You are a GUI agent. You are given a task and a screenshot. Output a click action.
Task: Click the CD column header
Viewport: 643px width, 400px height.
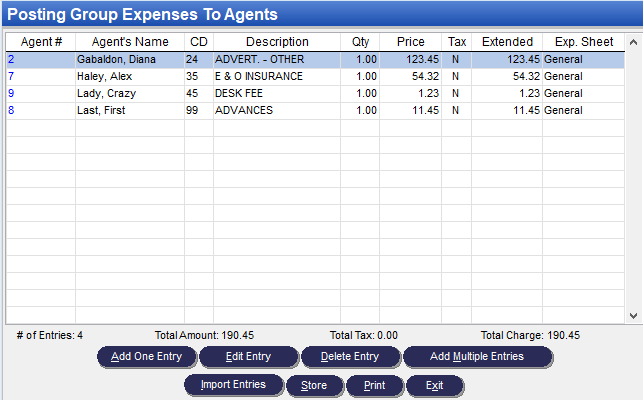point(199,42)
